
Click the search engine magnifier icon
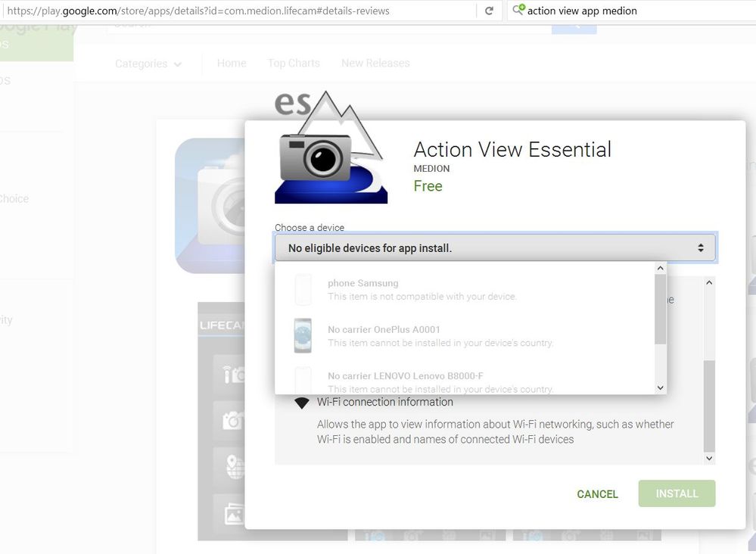point(518,10)
